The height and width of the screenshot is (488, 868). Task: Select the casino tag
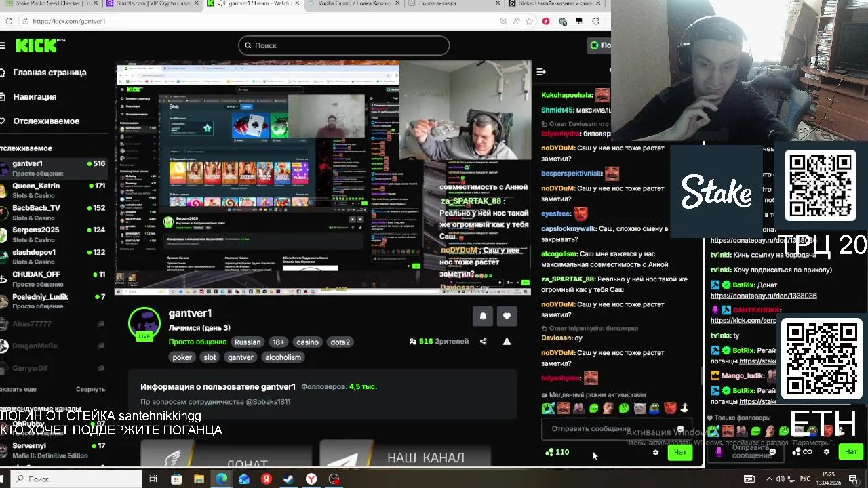pos(307,342)
